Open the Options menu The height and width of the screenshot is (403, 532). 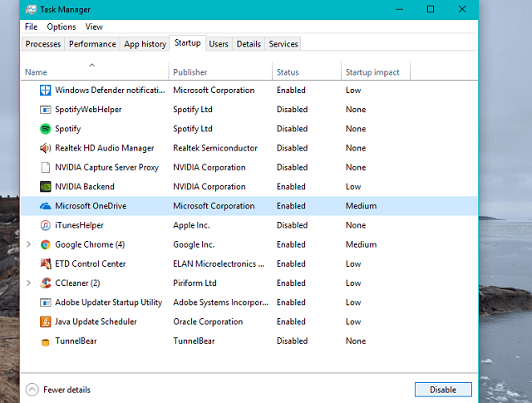tap(61, 27)
